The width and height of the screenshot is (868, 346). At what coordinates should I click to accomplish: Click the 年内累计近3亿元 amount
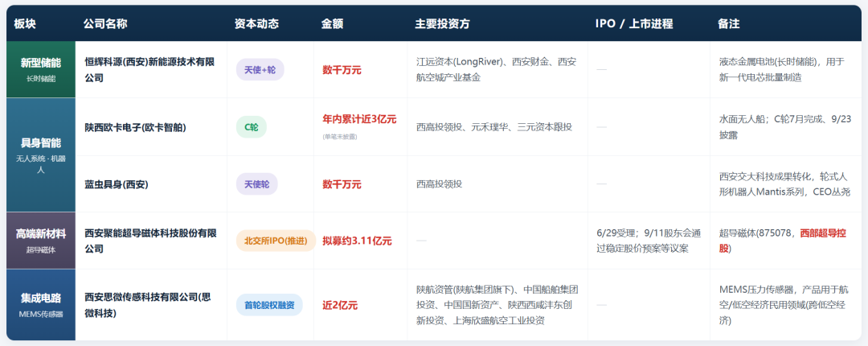(x=359, y=119)
